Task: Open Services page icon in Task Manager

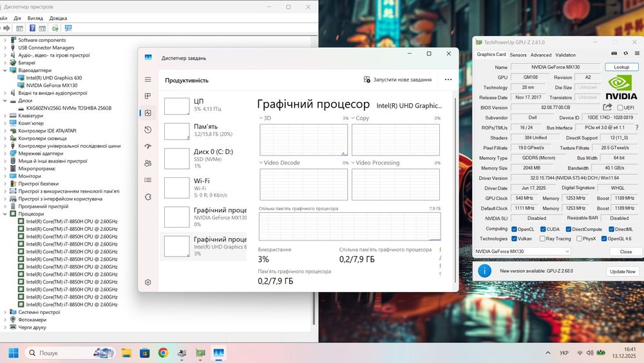Action: pos(148,197)
